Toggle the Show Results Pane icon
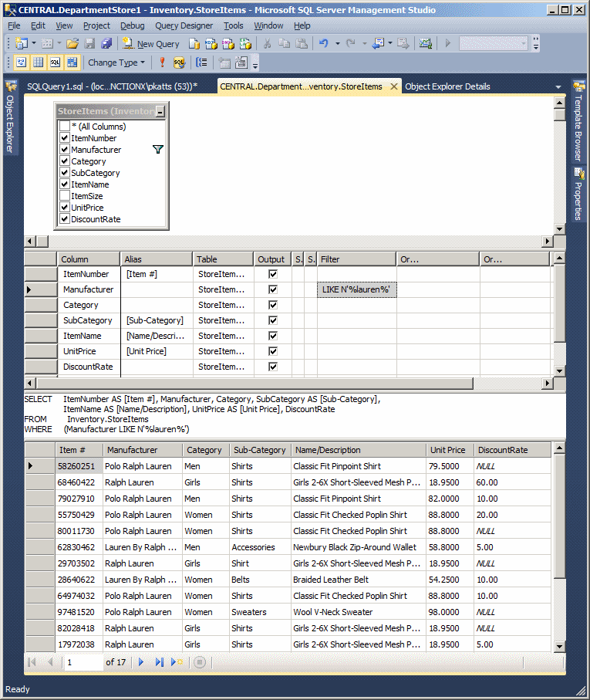This screenshot has width=590, height=700. (x=72, y=63)
